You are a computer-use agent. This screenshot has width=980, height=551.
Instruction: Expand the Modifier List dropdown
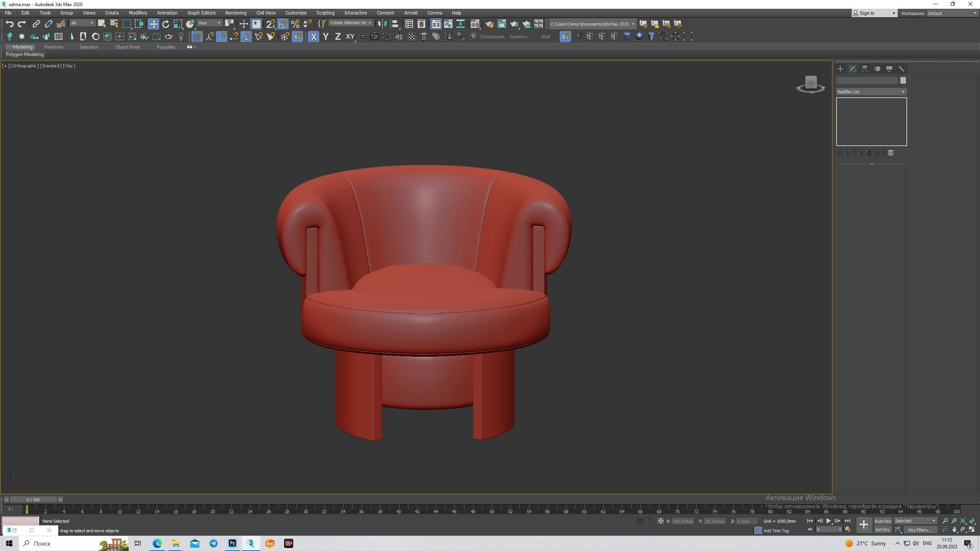871,92
